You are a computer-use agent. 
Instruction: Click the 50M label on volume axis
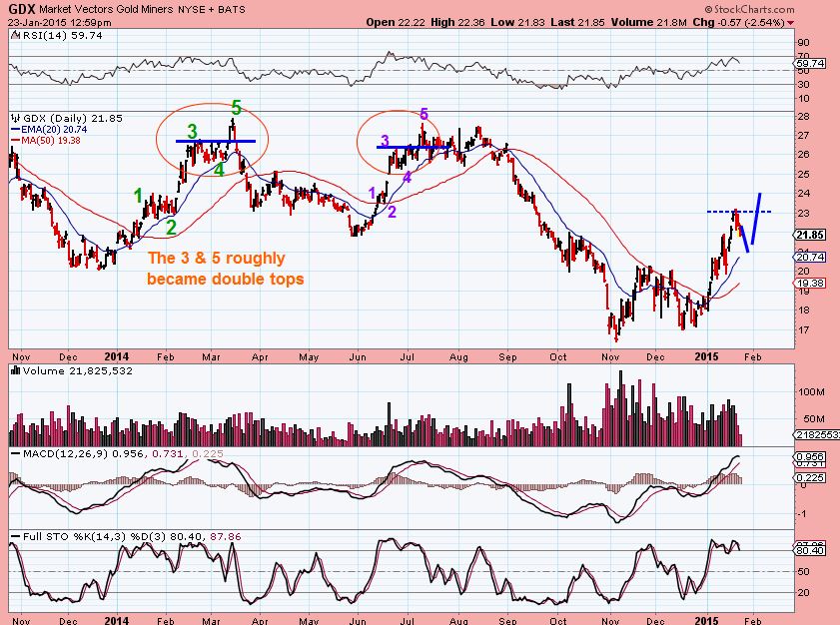pos(813,418)
